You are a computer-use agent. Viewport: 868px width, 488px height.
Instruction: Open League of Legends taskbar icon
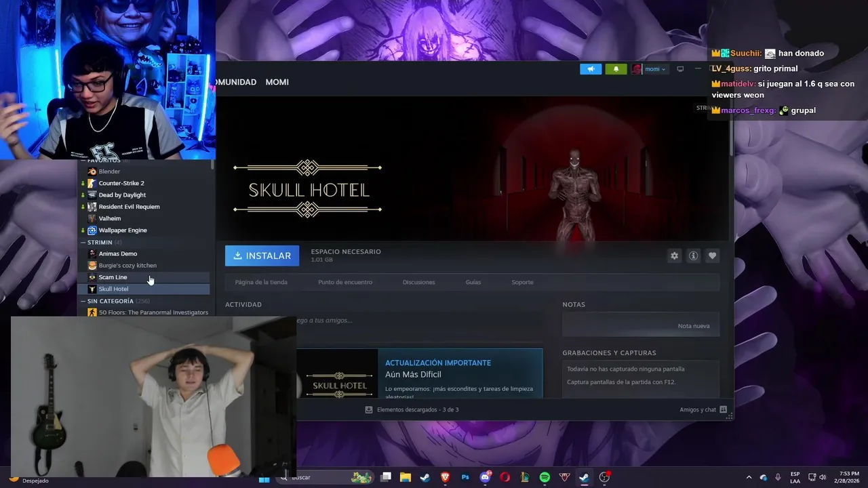525,478
